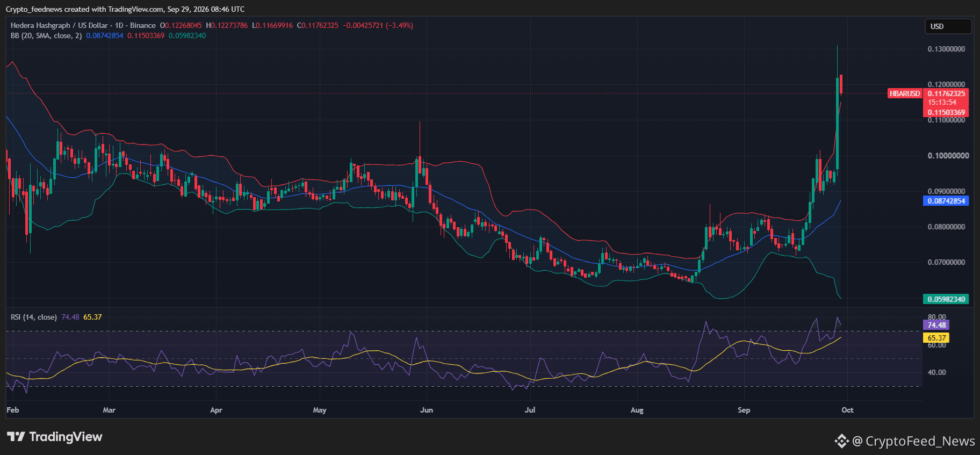
Task: Click the Feb marker on time axis
Action: 13,410
